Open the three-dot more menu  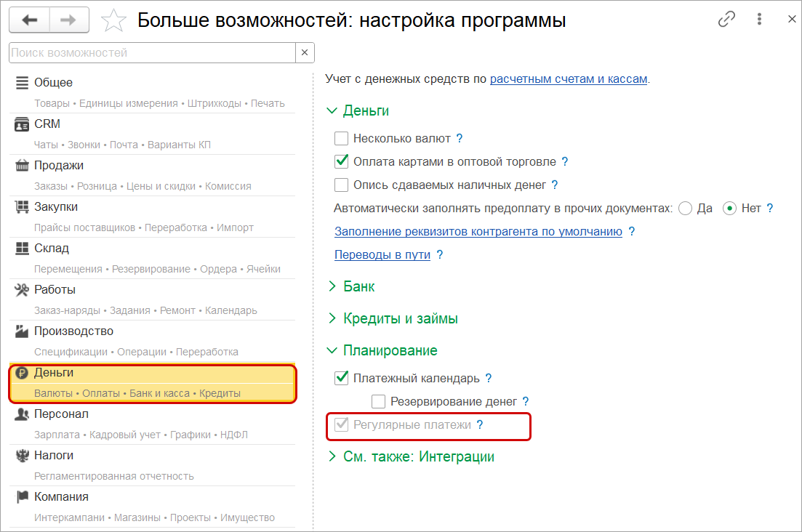pos(760,20)
